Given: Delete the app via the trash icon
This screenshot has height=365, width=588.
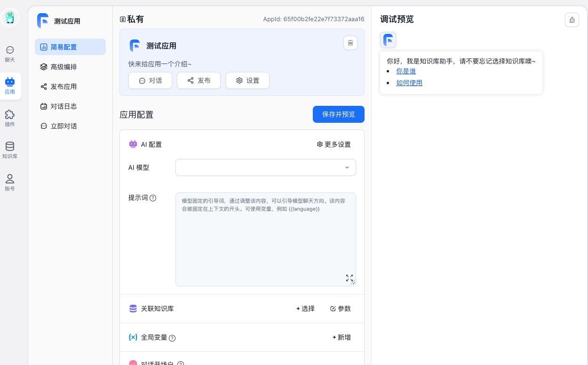Looking at the screenshot, I should [x=350, y=43].
